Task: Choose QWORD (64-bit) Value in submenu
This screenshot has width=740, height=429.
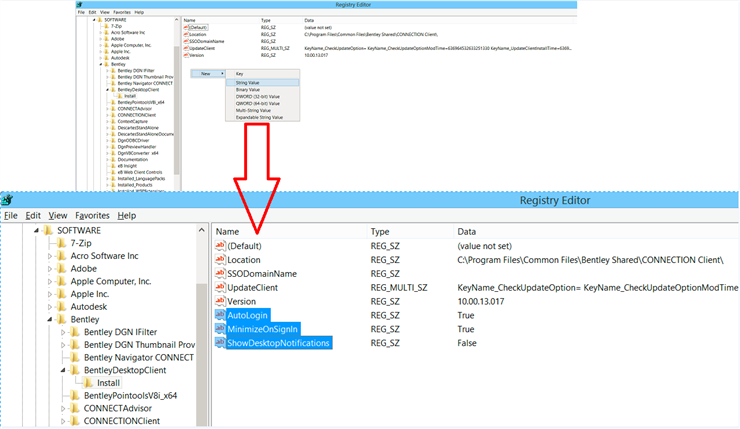Action: click(x=262, y=103)
